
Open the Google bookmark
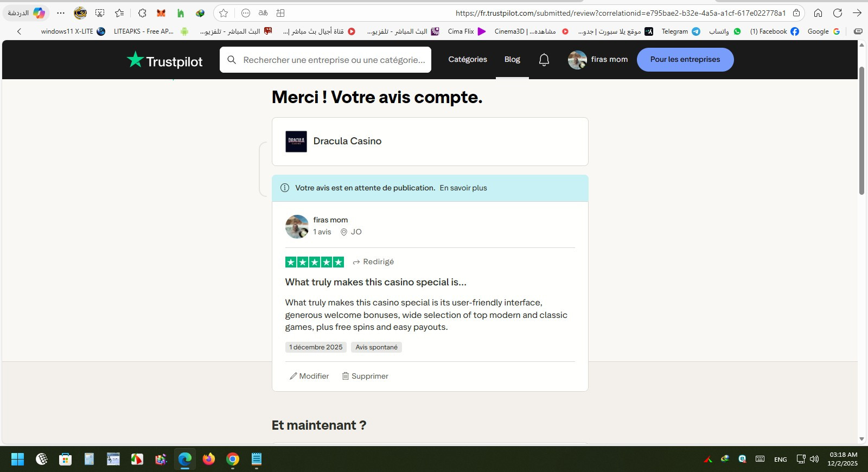(824, 31)
